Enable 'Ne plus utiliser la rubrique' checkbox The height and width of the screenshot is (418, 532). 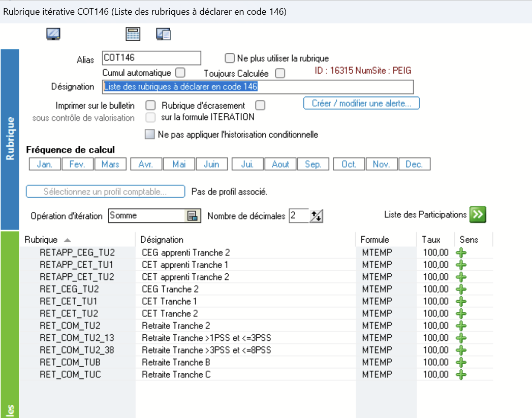pyautogui.click(x=230, y=58)
